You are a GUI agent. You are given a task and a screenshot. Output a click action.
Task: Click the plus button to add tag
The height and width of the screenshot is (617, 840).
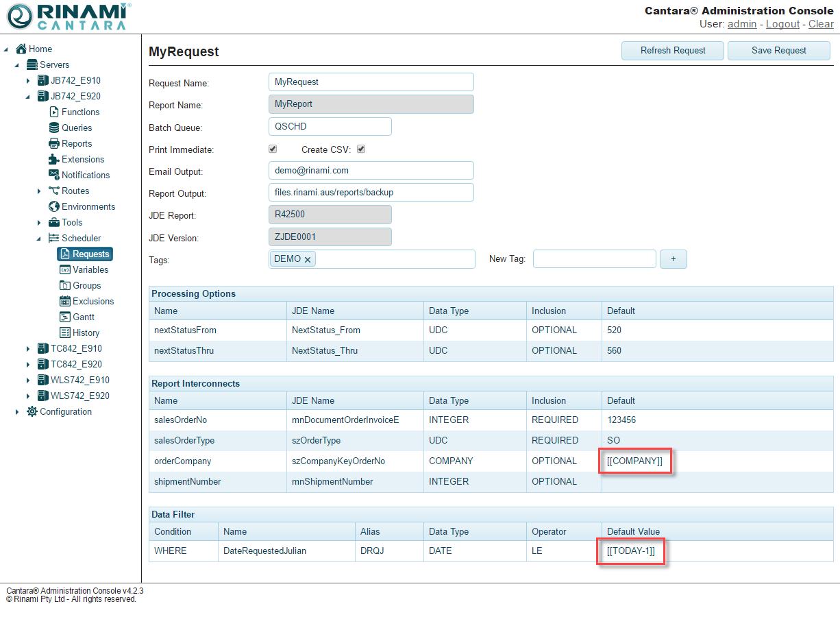tap(673, 258)
